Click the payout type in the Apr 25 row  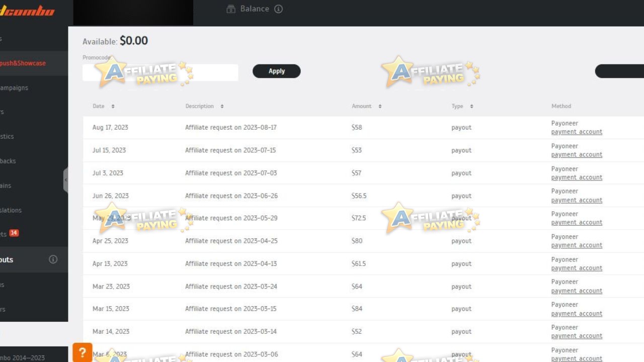click(x=461, y=241)
